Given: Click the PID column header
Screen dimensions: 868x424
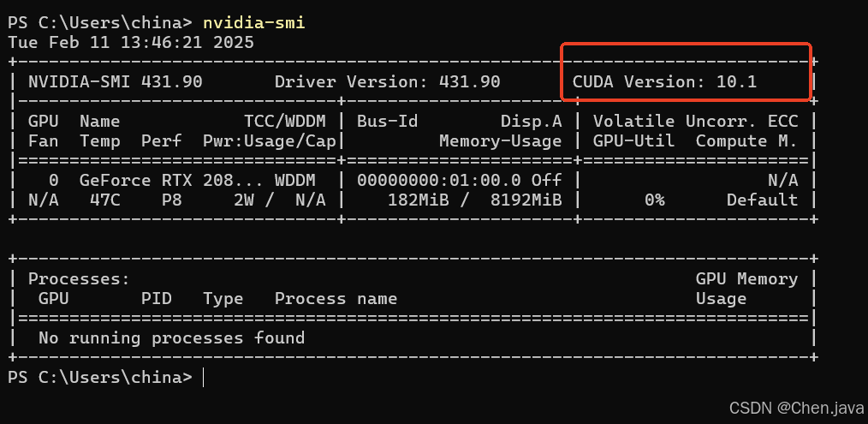Looking at the screenshot, I should click(x=157, y=299).
